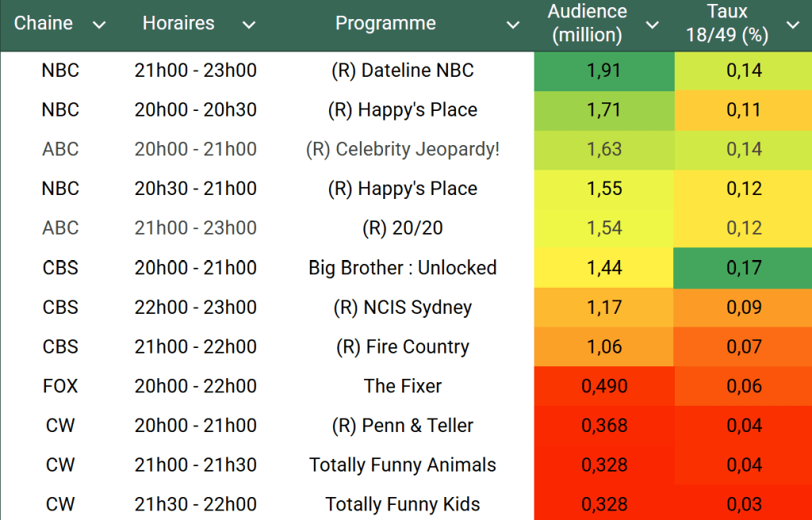Click the Audience (million) filter chevron
The width and height of the screenshot is (812, 520).
coord(652,25)
